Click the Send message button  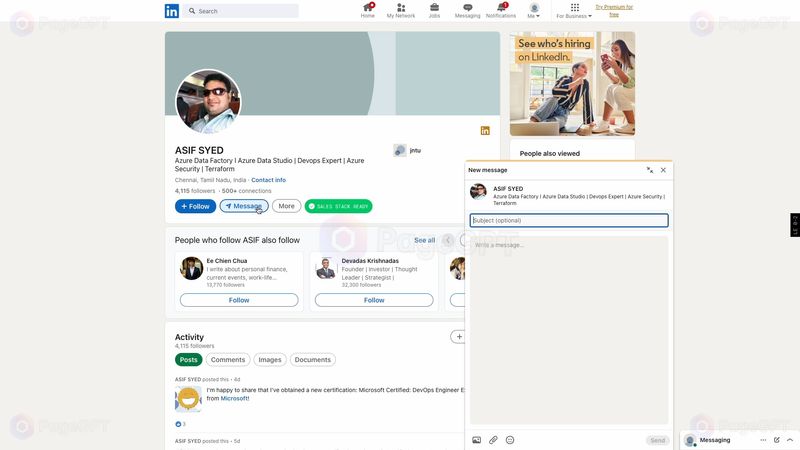pos(657,440)
